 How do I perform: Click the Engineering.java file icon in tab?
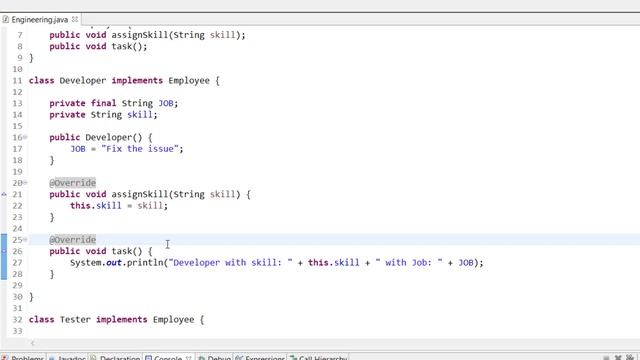tap(6, 19)
